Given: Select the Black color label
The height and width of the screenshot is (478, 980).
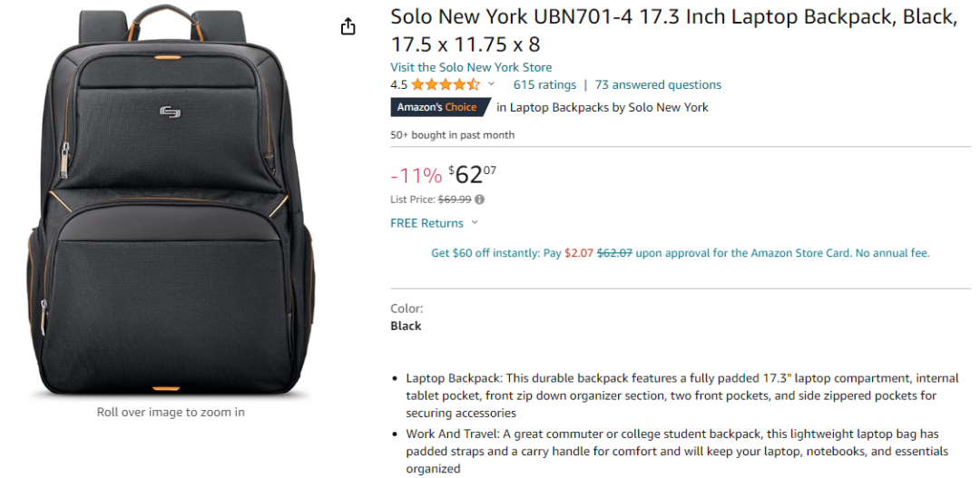Looking at the screenshot, I should point(406,326).
